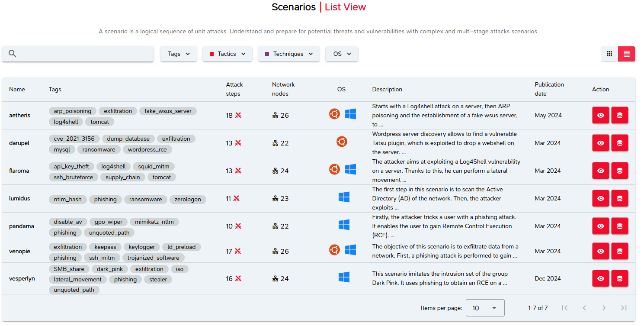Open the Techniques filter dropdown
The image size is (644, 326).
coord(289,54)
